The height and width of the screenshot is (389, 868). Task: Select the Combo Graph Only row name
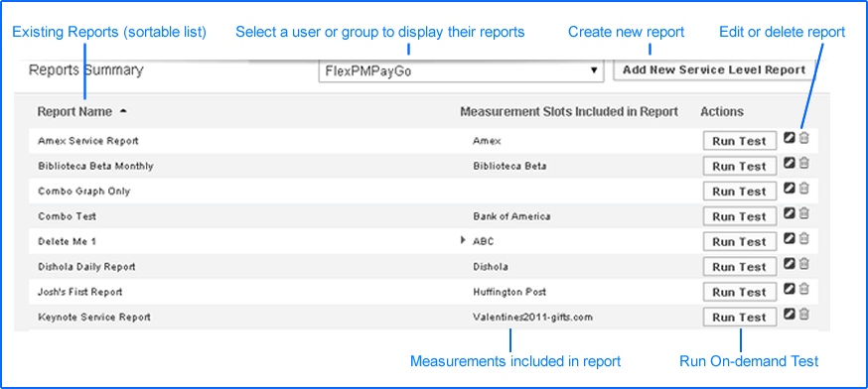click(84, 192)
